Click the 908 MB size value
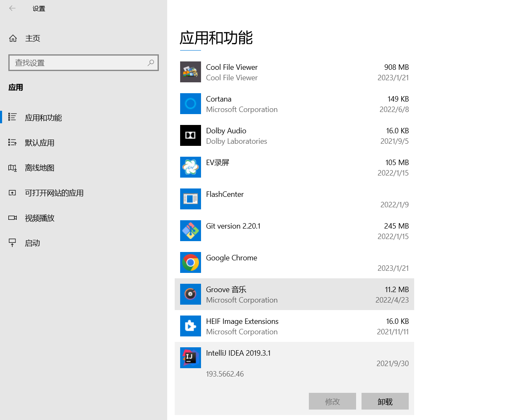 397,67
